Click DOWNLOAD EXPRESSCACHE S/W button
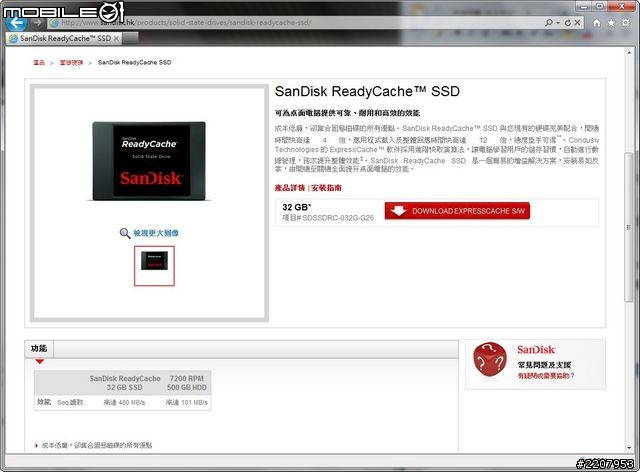Viewport: 640px width, 472px height. (457, 211)
